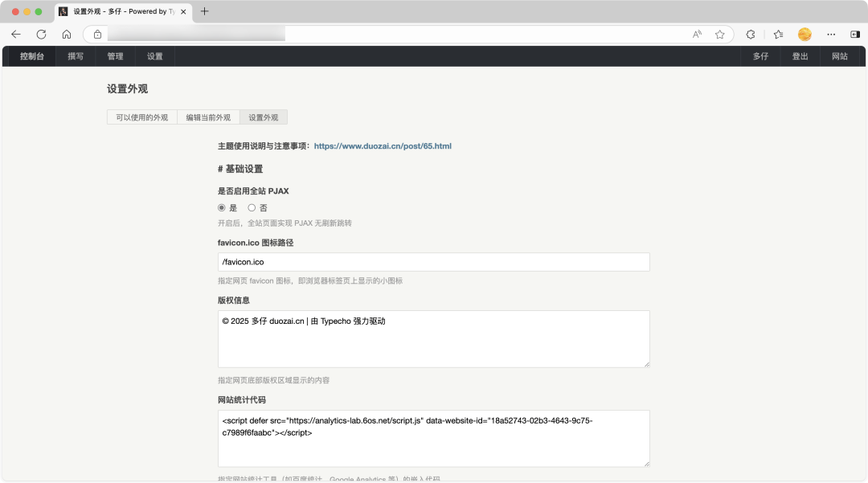The width and height of the screenshot is (868, 483).
Task: Select 设置外观 tab
Action: tap(264, 117)
